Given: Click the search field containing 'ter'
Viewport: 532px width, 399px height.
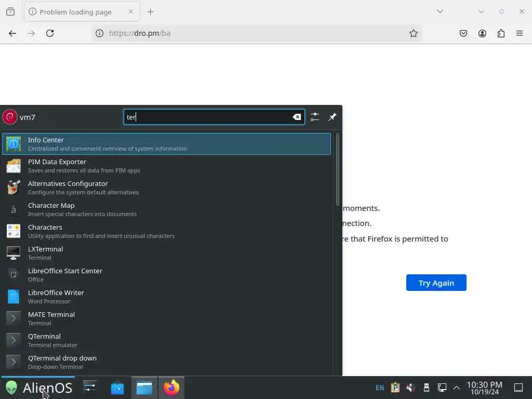Looking at the screenshot, I should coord(214,117).
